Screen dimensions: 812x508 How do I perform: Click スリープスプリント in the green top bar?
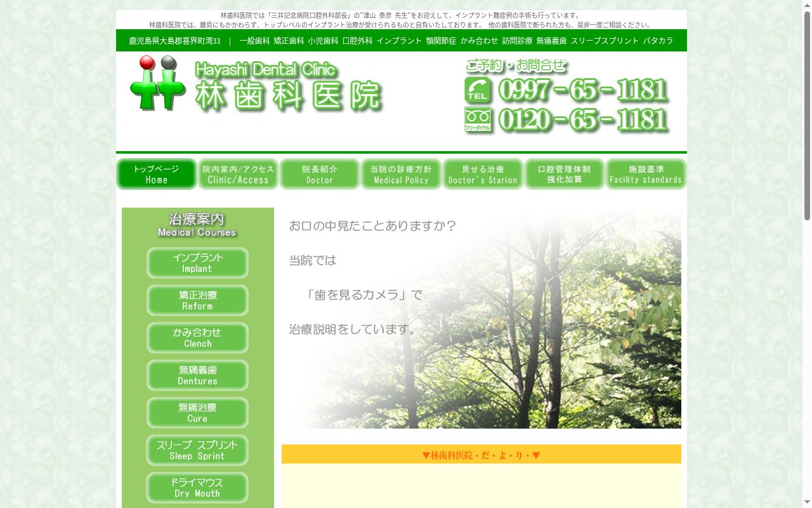[605, 41]
